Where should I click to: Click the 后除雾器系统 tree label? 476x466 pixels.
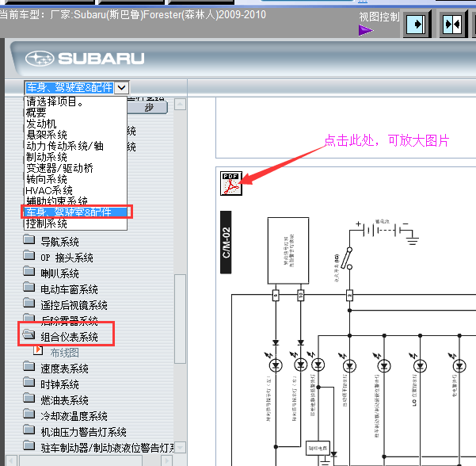coord(69,320)
